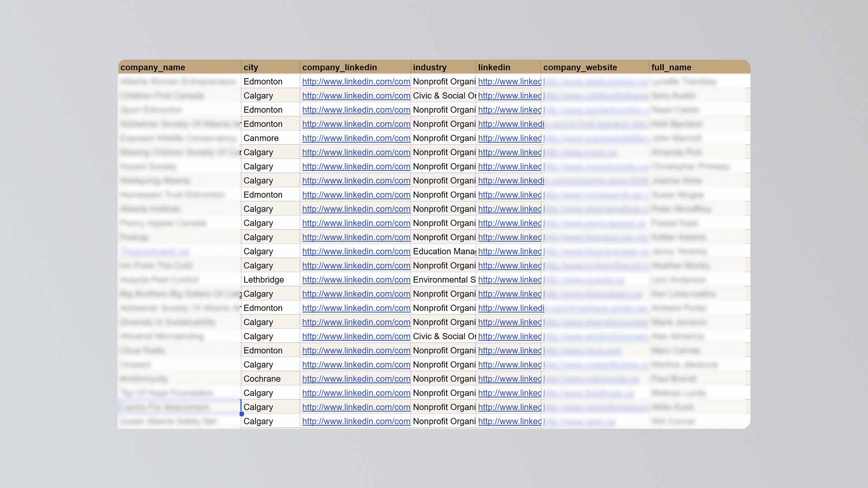Click the Education Management industry cell
The height and width of the screenshot is (488, 868).
tap(443, 251)
